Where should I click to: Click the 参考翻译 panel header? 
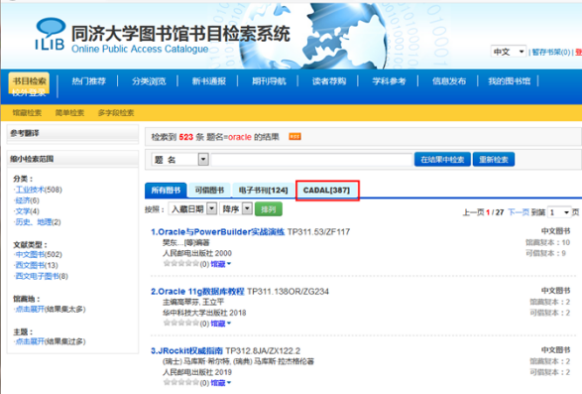tap(73, 133)
